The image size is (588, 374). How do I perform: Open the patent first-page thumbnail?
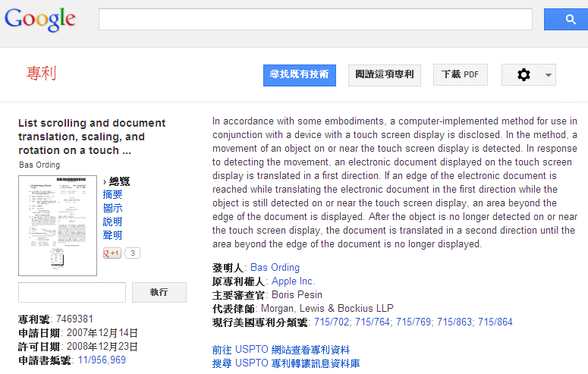(58, 225)
